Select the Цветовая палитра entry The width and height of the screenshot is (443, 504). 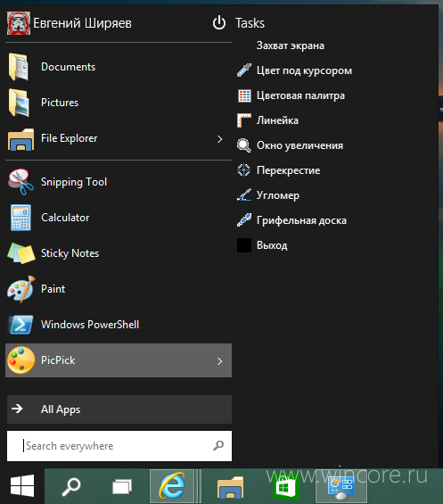point(300,95)
